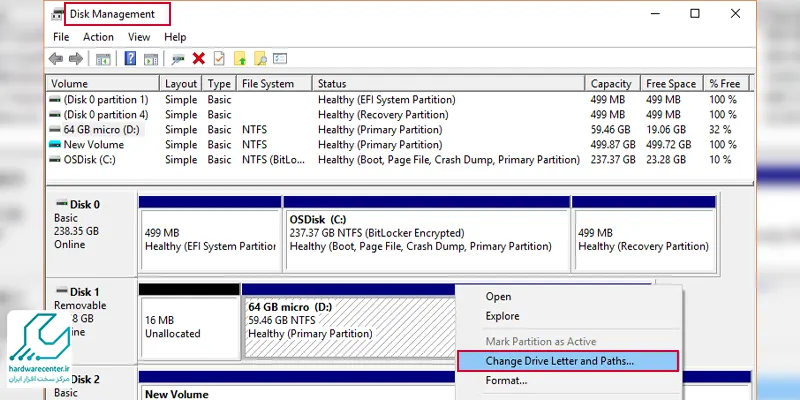This screenshot has height=400, width=800.
Task: Click the red X Delete toolbar icon
Action: point(198,59)
